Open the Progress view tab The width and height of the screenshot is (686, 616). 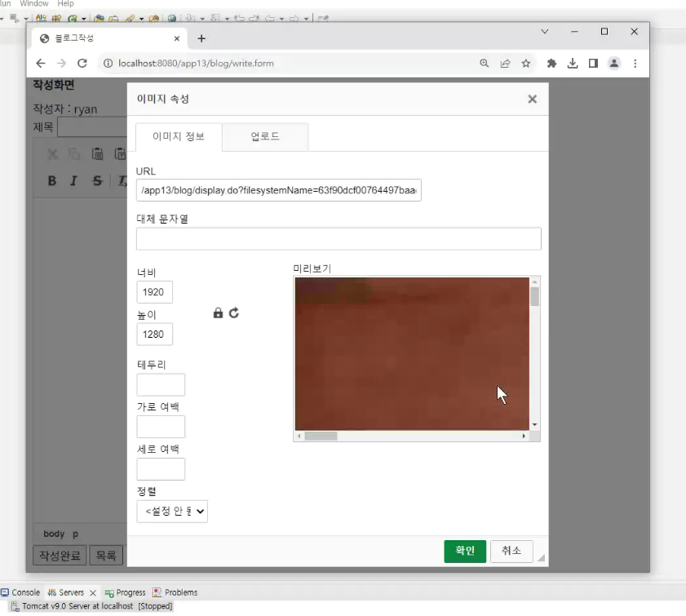(125, 592)
